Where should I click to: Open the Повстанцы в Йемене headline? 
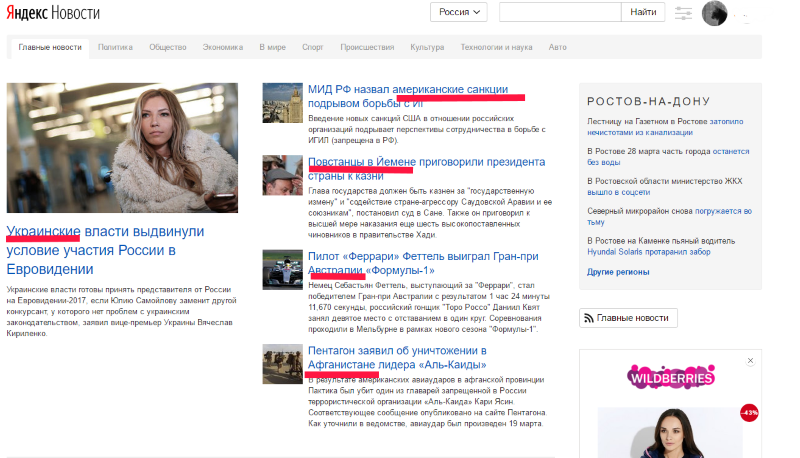(427, 169)
